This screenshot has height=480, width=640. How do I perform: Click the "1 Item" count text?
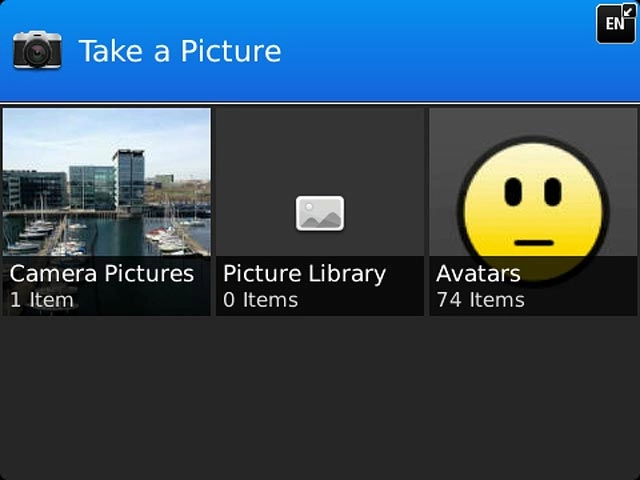point(42,299)
